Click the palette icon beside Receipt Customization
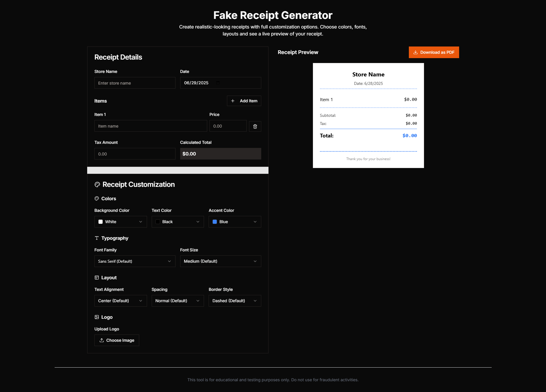The image size is (546, 392). [x=97, y=185]
